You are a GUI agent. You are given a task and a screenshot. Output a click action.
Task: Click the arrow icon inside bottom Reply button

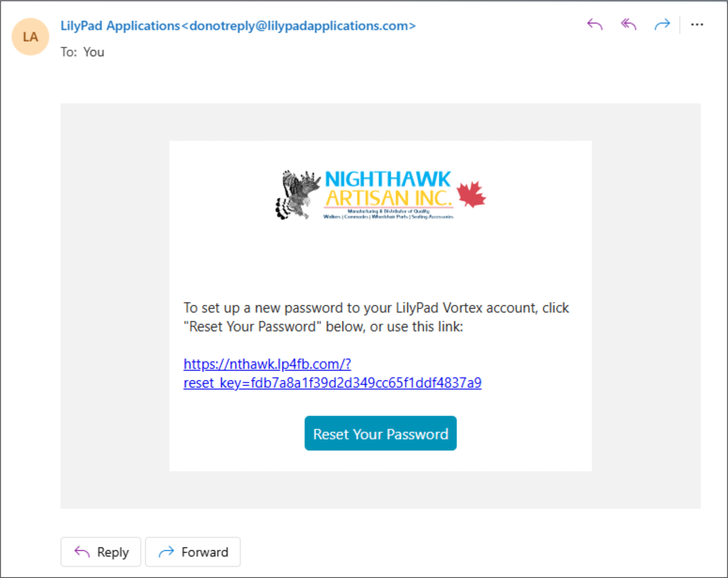coord(82,552)
